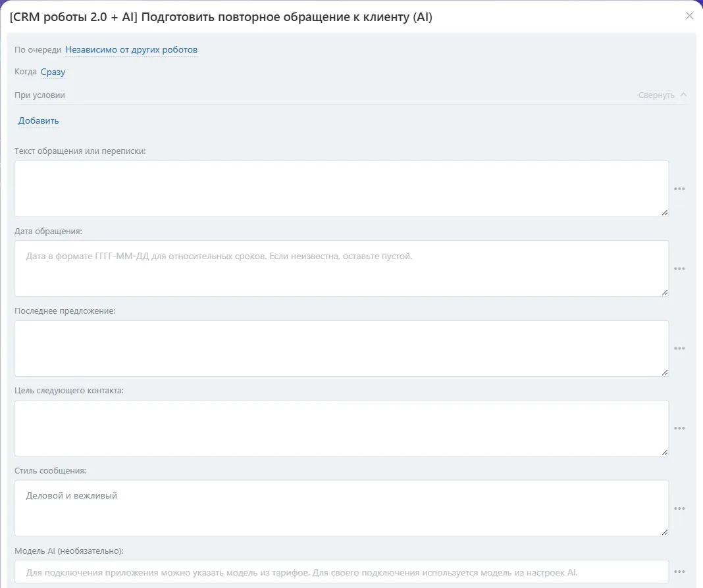Open three-dots menu beside Модель AI field
The width and height of the screenshot is (703, 588).
point(679,572)
